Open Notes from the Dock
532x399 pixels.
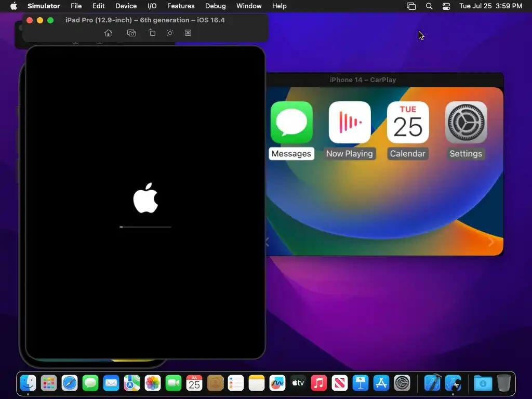257,383
